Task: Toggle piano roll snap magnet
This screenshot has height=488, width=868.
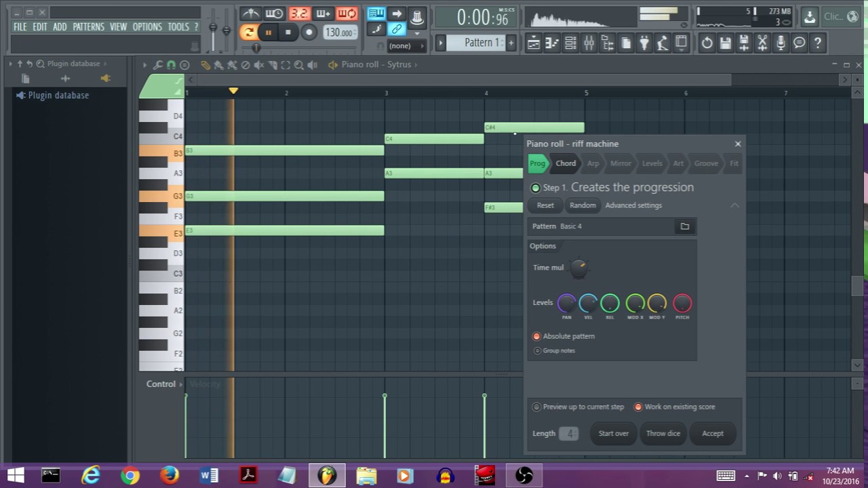Action: pyautogui.click(x=172, y=65)
